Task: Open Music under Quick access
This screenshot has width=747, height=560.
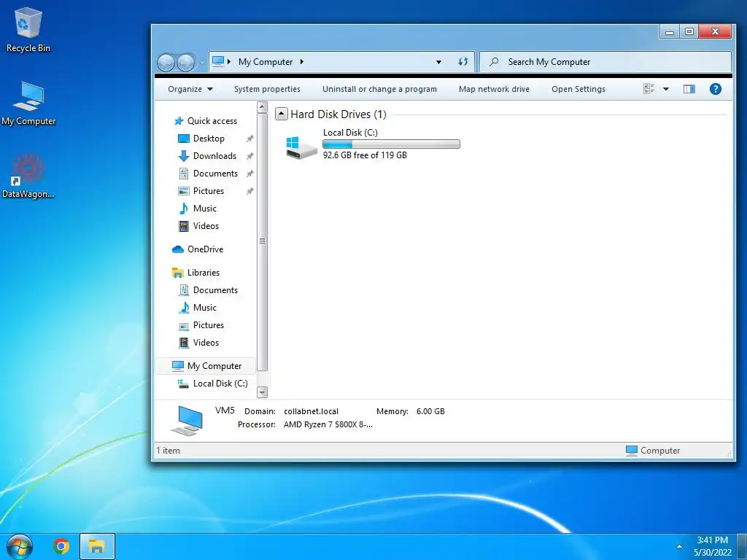Action: point(204,209)
